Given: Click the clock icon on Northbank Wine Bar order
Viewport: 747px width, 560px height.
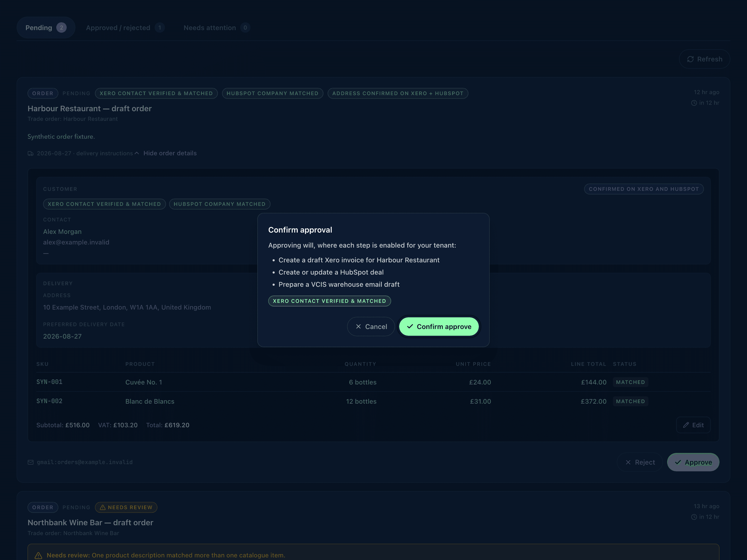Looking at the screenshot, I should tap(694, 517).
